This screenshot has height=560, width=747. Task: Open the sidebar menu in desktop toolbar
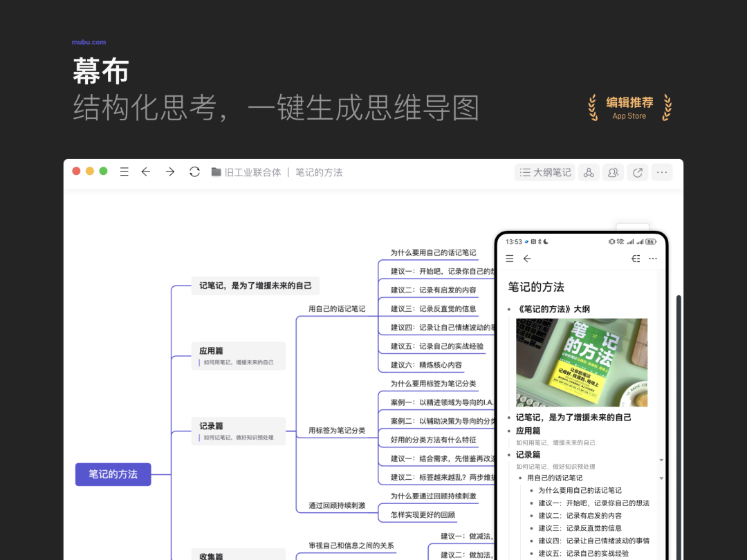124,172
